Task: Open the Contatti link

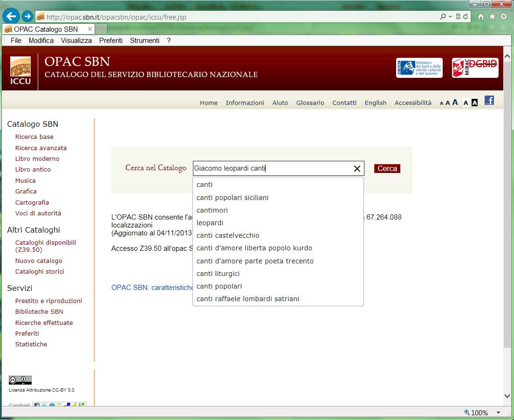Action: 344,103
